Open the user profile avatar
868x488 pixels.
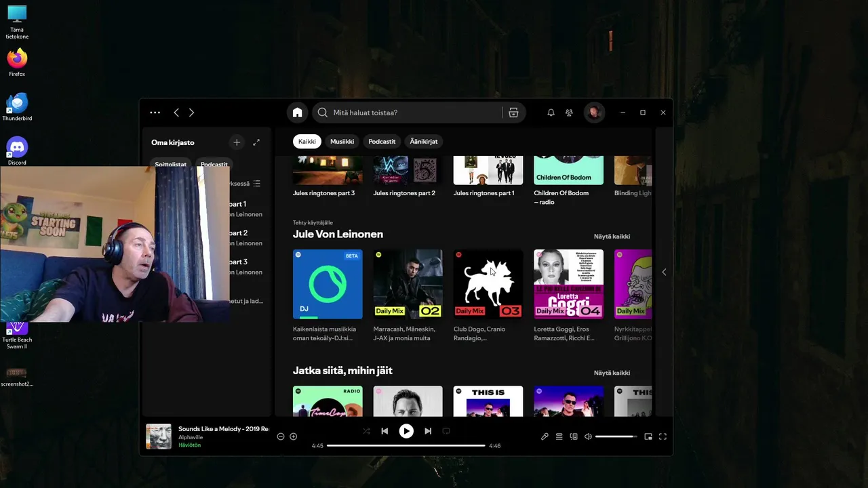coord(594,113)
